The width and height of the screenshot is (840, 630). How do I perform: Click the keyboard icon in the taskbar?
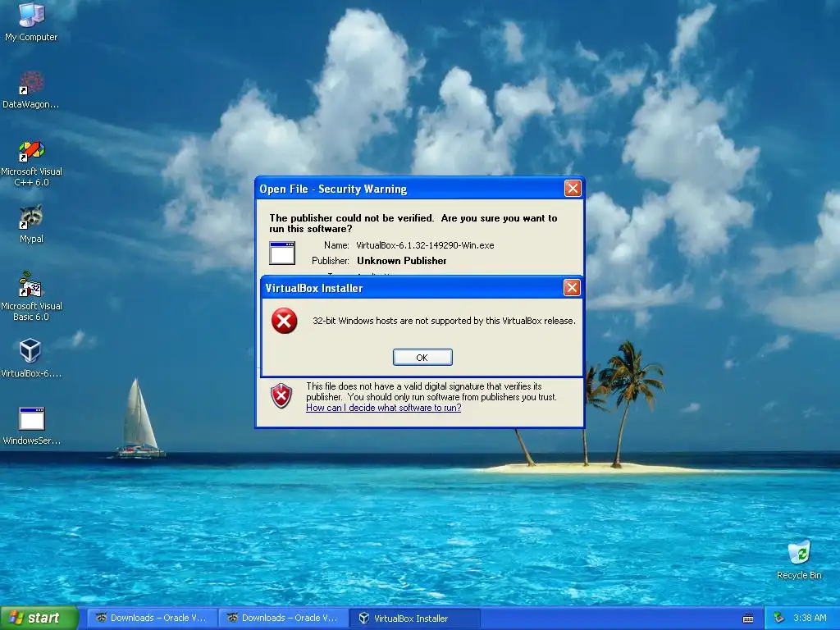click(748, 619)
